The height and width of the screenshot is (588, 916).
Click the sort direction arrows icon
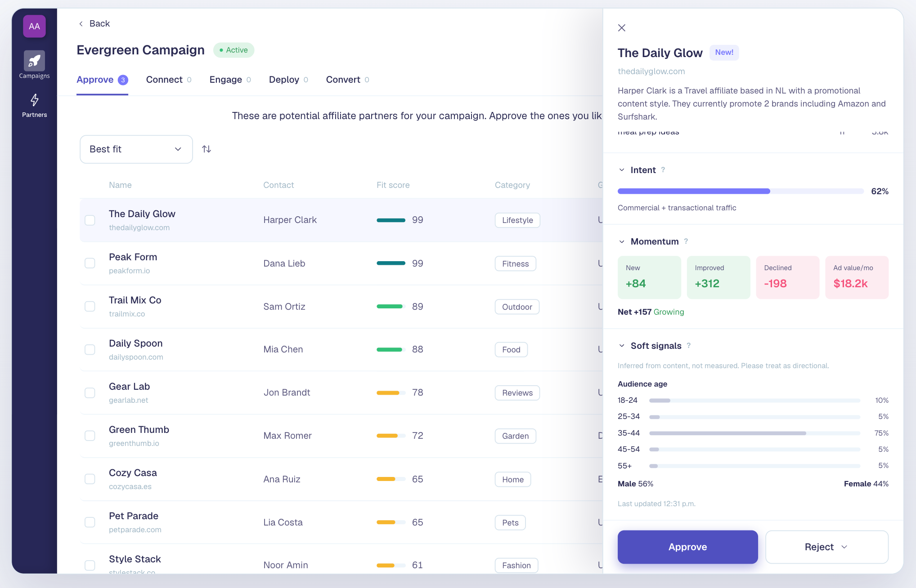click(207, 149)
